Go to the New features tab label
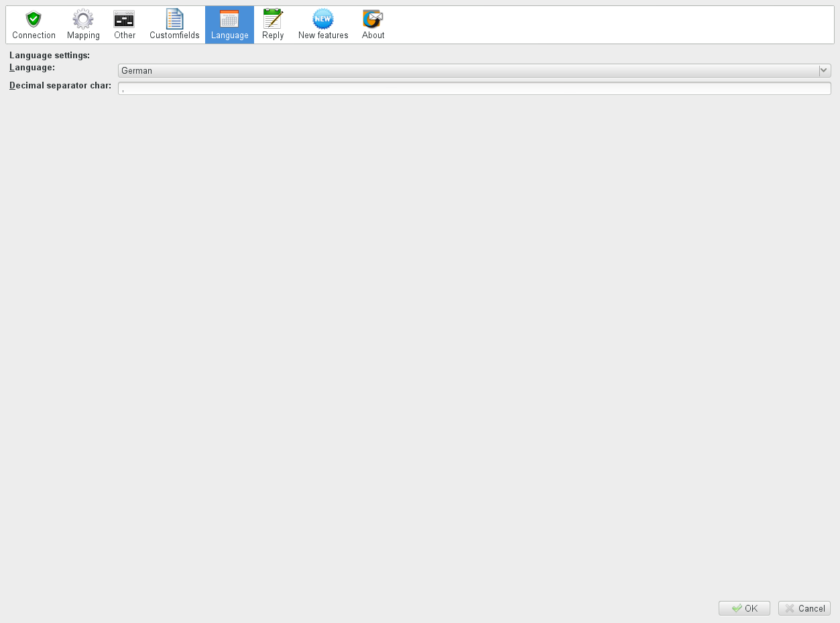 (x=323, y=36)
